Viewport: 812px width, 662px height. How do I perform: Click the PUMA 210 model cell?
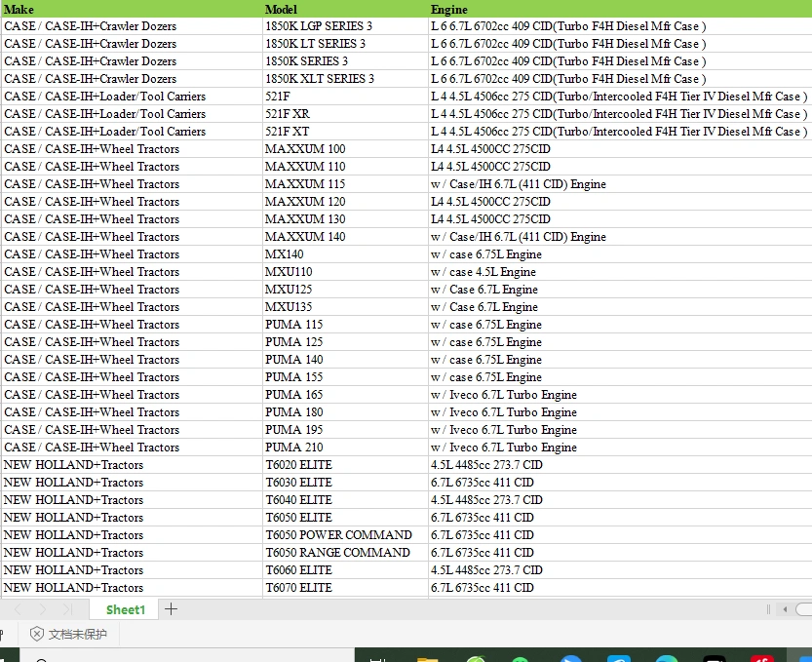coord(344,448)
